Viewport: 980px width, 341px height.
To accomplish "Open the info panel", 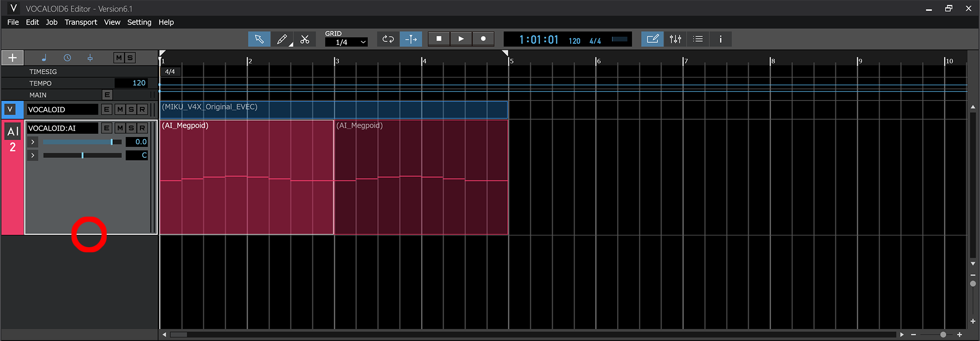I will click(x=721, y=39).
